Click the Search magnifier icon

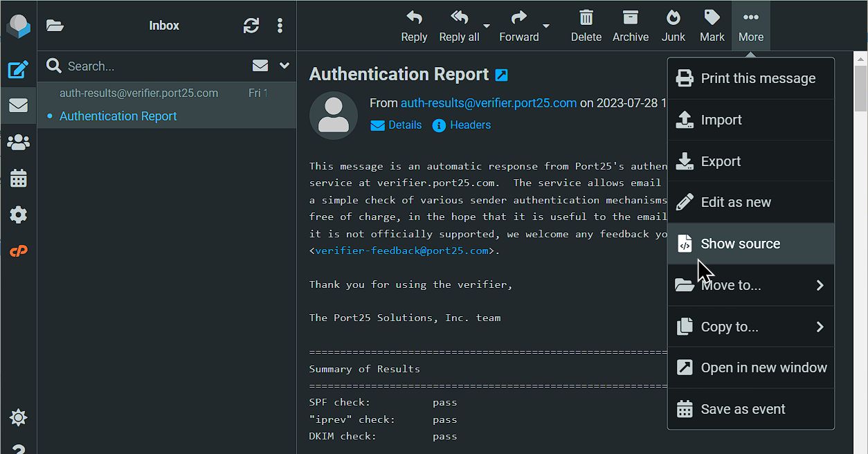tap(53, 66)
